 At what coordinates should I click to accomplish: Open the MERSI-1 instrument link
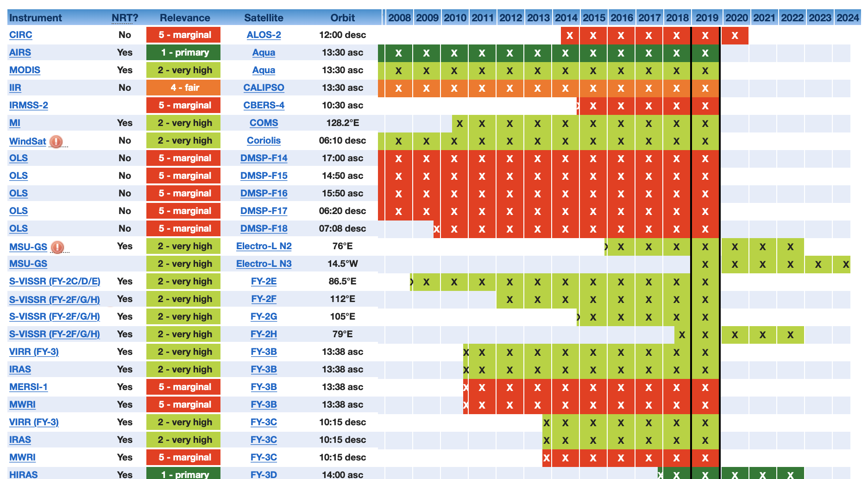pyautogui.click(x=29, y=387)
